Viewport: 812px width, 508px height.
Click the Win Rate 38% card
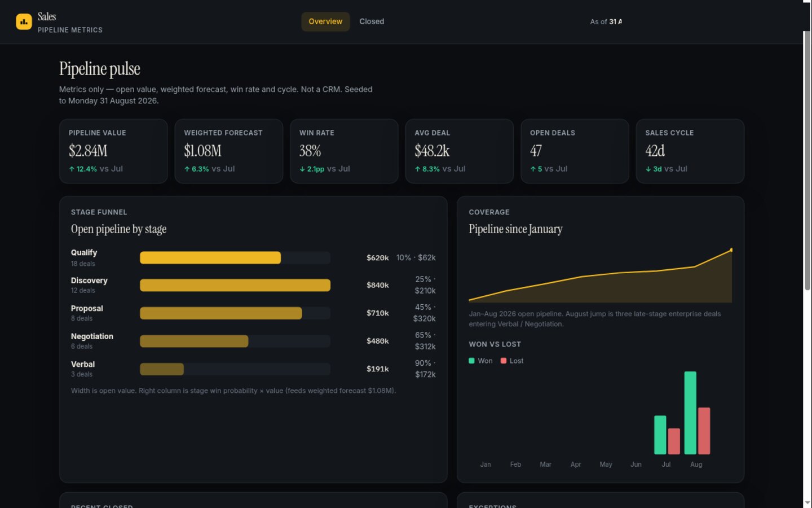[344, 151]
